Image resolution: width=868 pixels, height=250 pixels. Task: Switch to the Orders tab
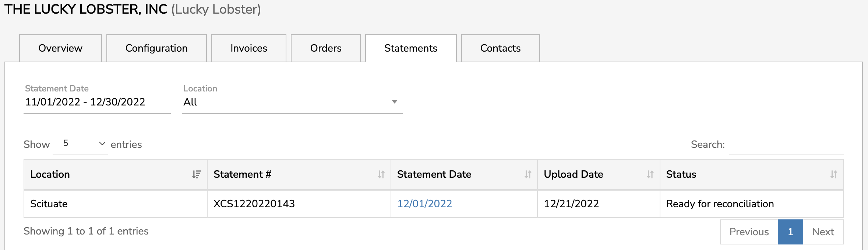click(x=325, y=48)
